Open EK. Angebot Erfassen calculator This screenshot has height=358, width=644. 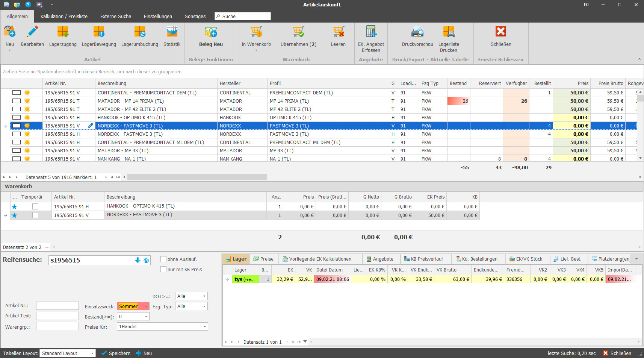pos(371,32)
